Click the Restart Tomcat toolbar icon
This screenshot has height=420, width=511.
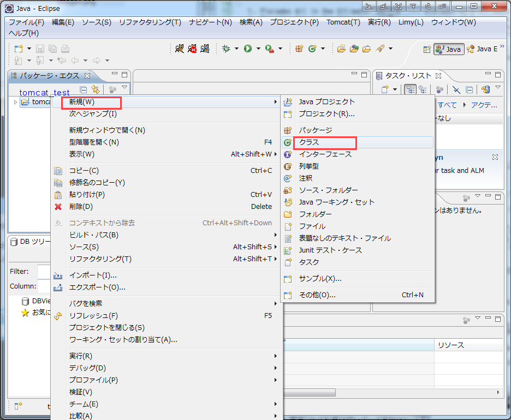pyautogui.click(x=205, y=49)
